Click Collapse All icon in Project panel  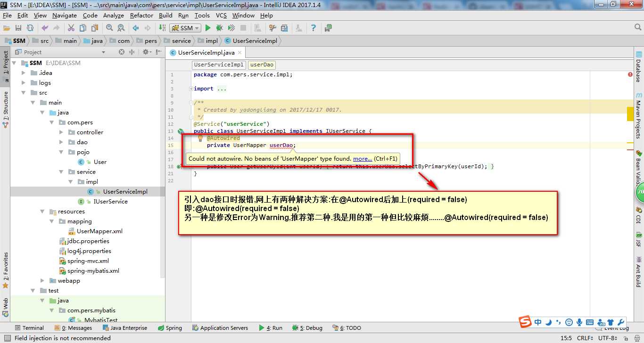point(132,52)
